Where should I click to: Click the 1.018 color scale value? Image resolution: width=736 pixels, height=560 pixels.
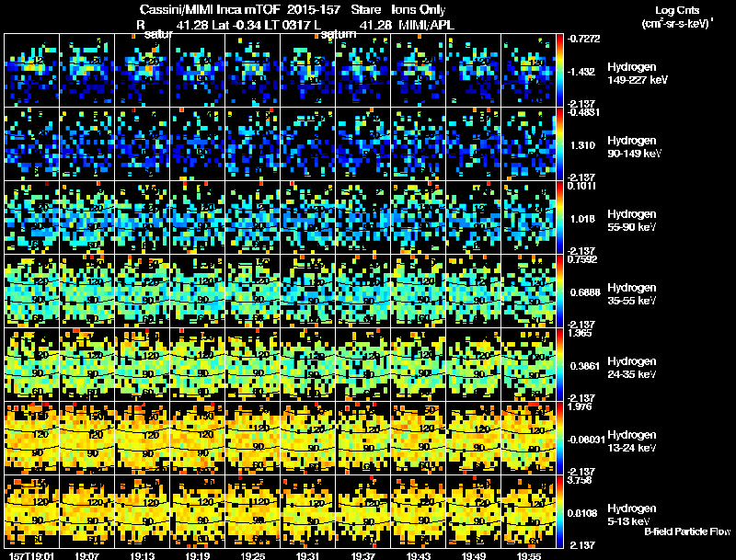pyautogui.click(x=582, y=219)
